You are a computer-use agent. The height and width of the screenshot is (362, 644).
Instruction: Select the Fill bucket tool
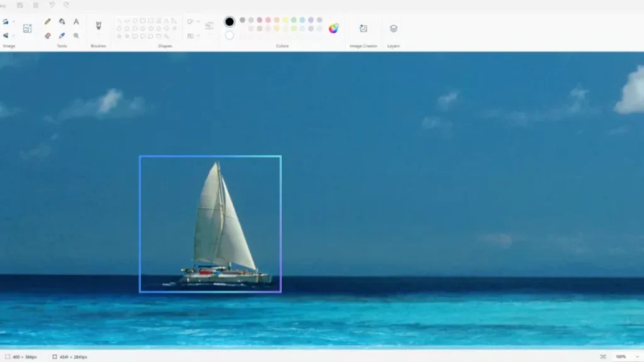(62, 21)
